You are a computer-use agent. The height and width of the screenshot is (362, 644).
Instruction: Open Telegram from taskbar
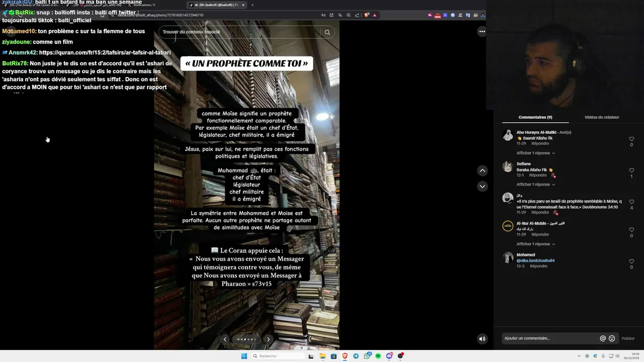356,356
